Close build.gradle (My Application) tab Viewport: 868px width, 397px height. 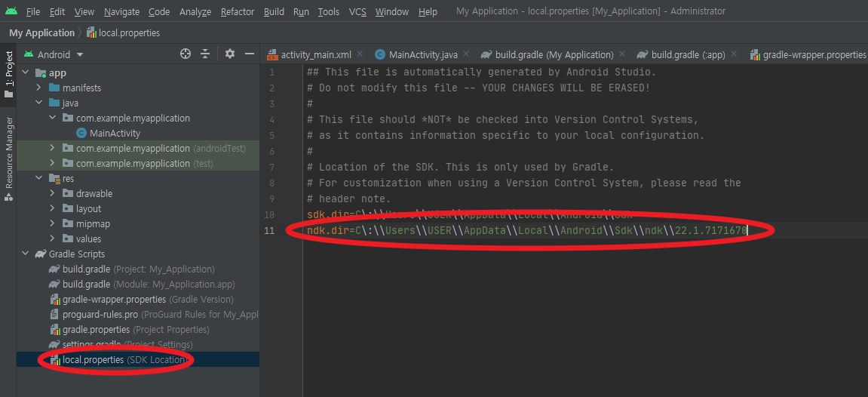tap(622, 54)
